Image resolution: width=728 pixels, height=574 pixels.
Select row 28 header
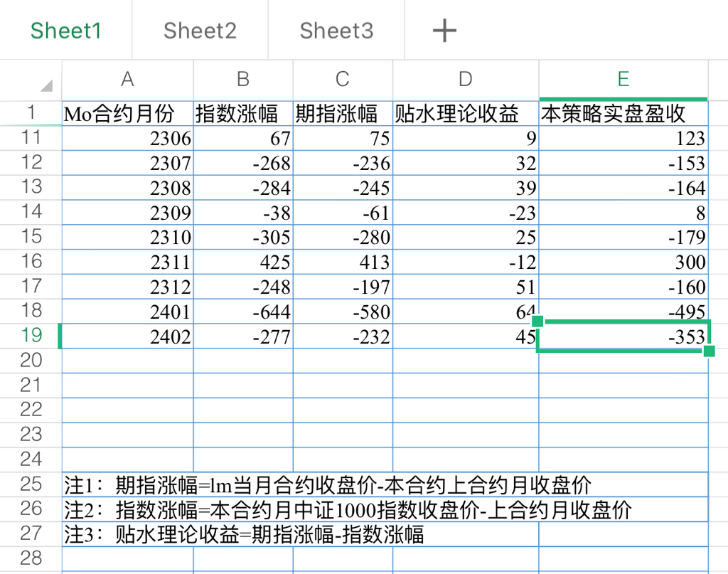pos(31,558)
